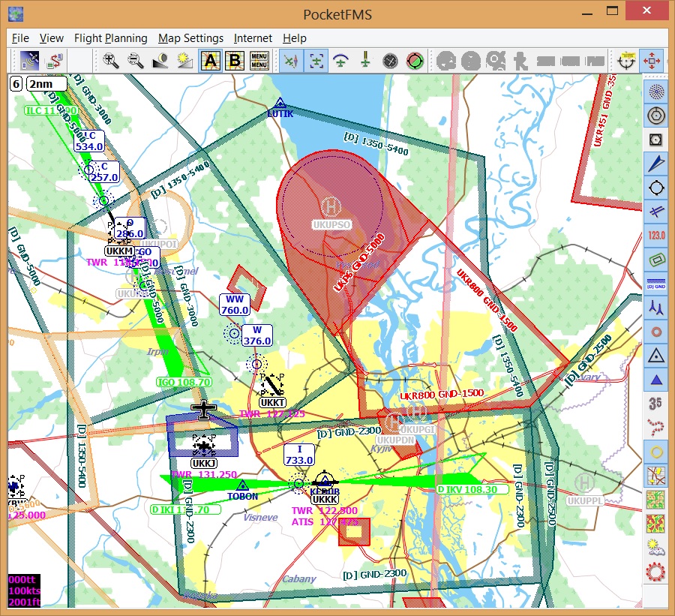Toggle the radio frequency 123.0 layer
The height and width of the screenshot is (616, 675).
pyautogui.click(x=656, y=236)
